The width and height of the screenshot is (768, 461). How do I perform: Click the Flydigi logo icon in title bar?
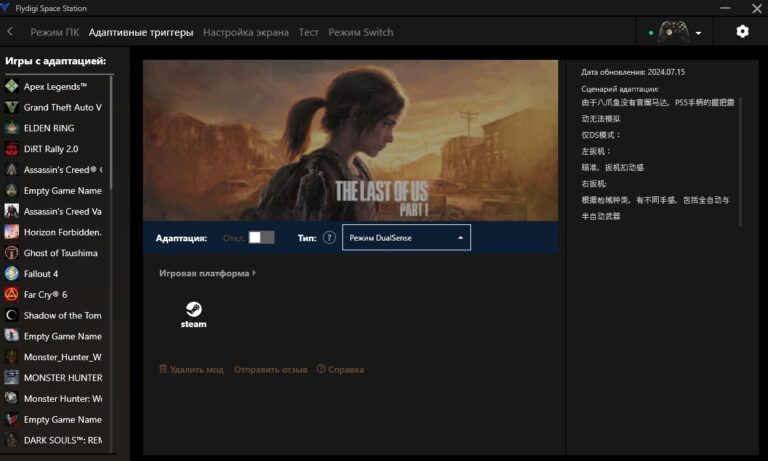pos(5,8)
